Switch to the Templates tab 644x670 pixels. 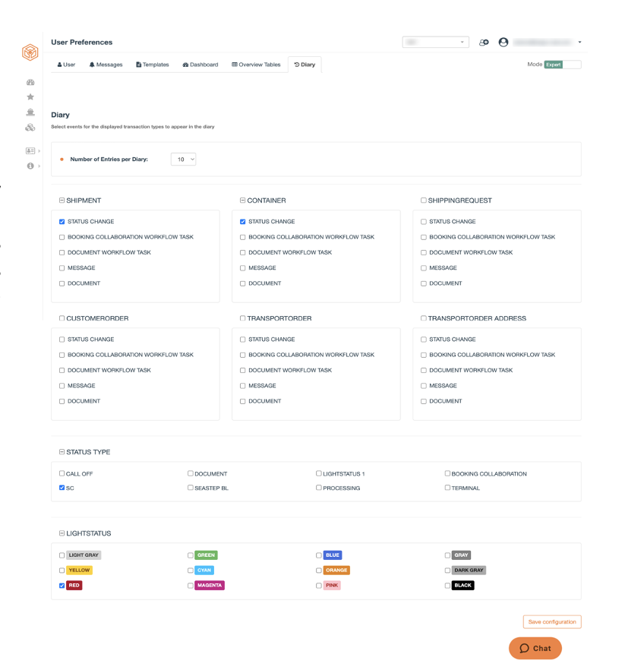153,65
